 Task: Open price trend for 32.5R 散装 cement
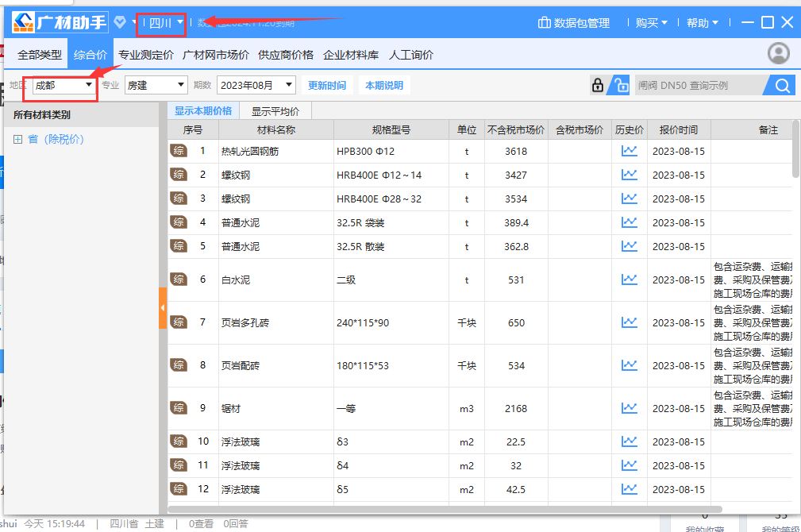click(x=630, y=246)
